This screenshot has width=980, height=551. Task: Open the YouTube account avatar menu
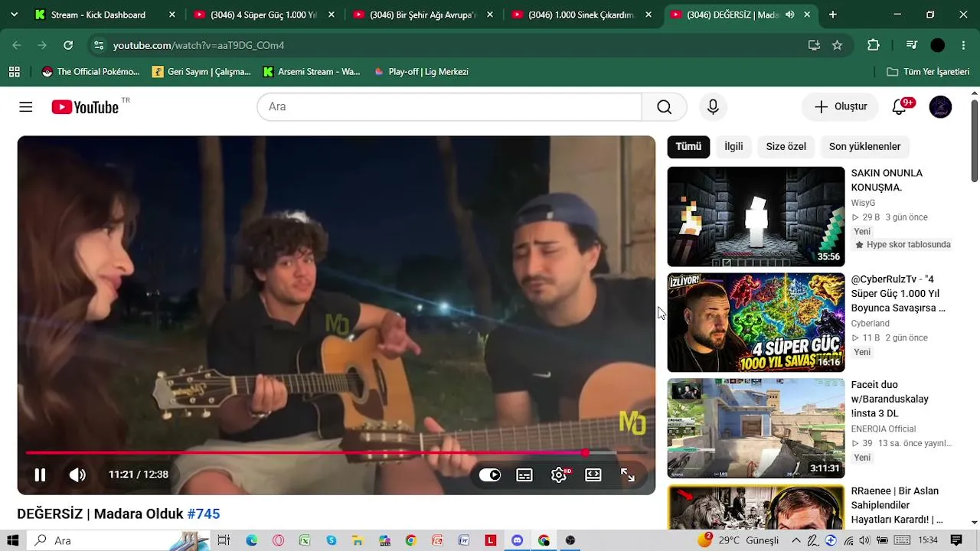click(x=940, y=107)
